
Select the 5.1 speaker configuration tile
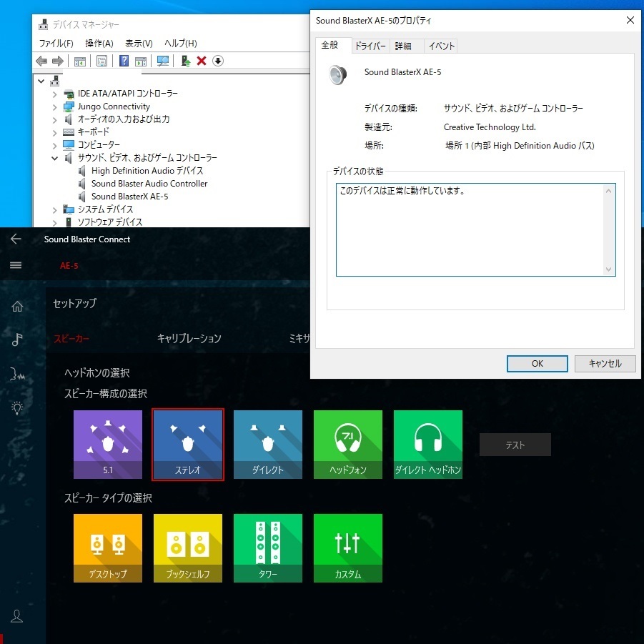[x=108, y=445]
